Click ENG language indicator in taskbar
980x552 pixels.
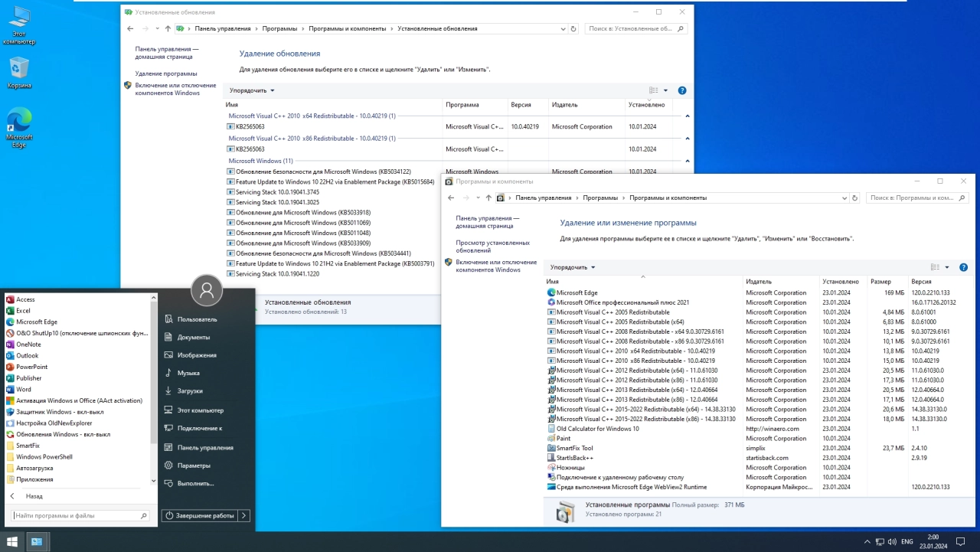(x=907, y=542)
